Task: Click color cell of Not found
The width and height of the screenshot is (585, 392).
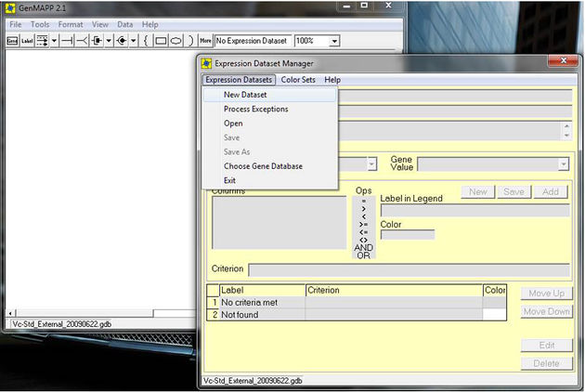Action: [x=494, y=315]
